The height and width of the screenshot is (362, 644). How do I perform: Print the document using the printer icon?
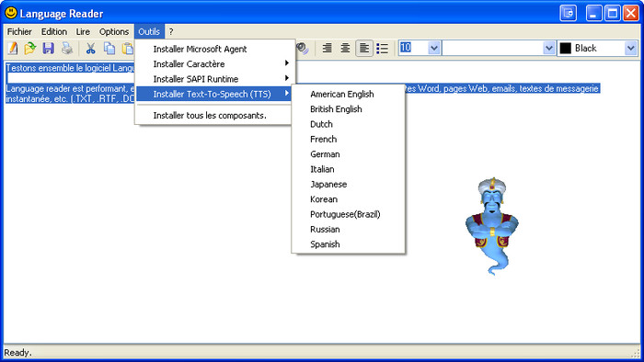tap(67, 49)
